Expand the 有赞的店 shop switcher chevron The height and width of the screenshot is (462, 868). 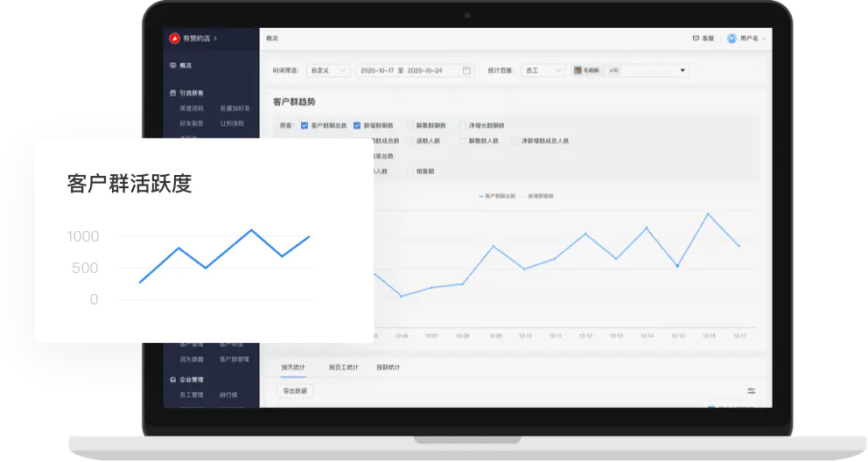[x=215, y=38]
